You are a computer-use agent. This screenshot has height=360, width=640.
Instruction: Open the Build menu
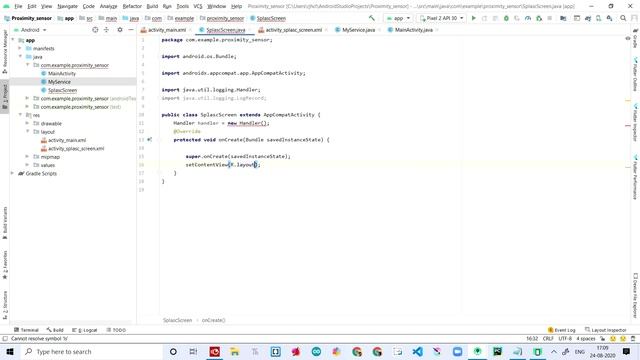[x=152, y=6]
